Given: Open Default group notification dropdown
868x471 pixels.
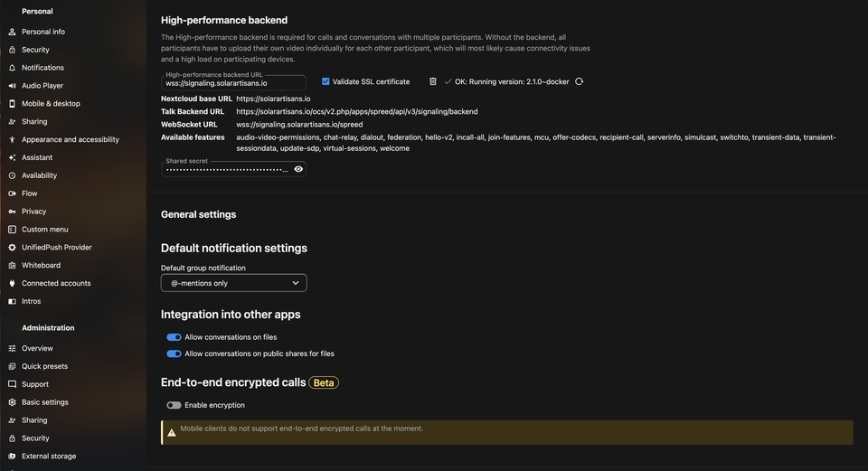Looking at the screenshot, I should (233, 283).
